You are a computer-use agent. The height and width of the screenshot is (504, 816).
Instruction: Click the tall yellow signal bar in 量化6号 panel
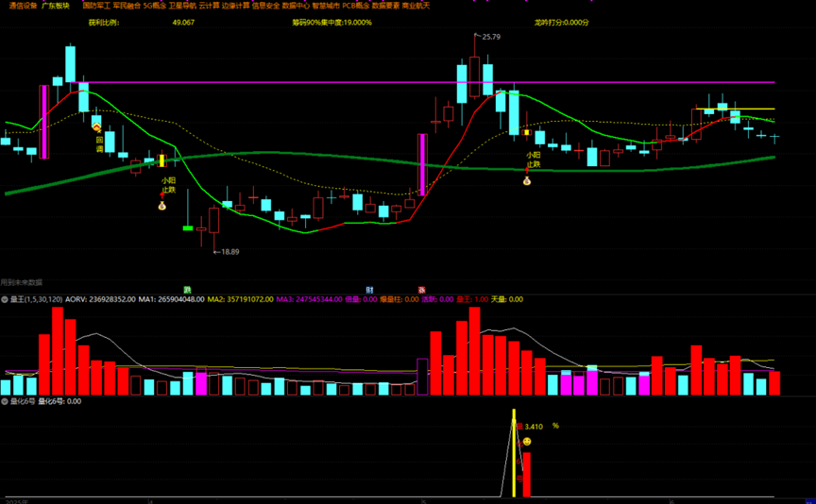(514, 453)
